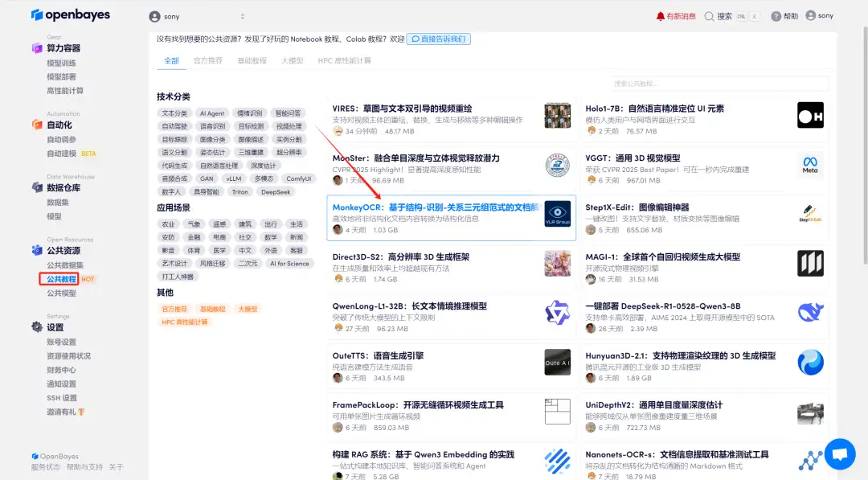The image size is (868, 480).
Task: Filter by the ComfyUI tag
Action: (299, 178)
